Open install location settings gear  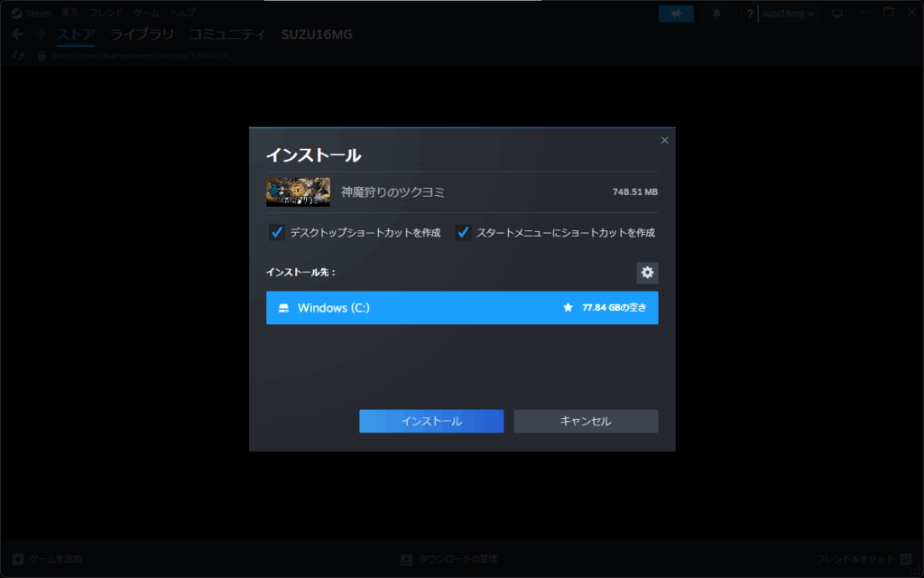[x=647, y=273]
